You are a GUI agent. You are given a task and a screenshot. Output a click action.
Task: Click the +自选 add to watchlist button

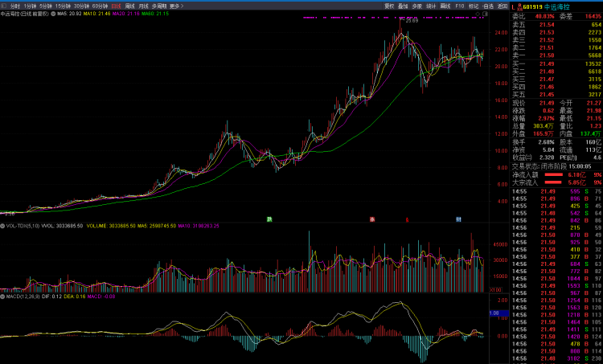tap(487, 6)
